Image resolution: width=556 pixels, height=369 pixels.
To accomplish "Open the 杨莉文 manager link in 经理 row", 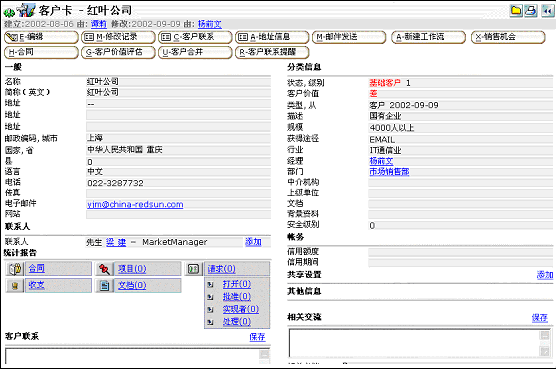I will click(x=381, y=161).
